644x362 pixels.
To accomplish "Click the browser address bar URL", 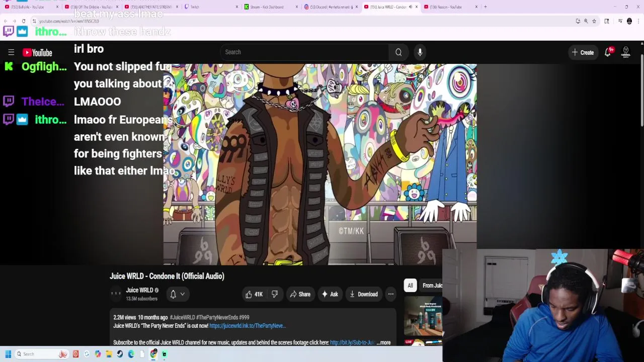I will tap(68, 21).
